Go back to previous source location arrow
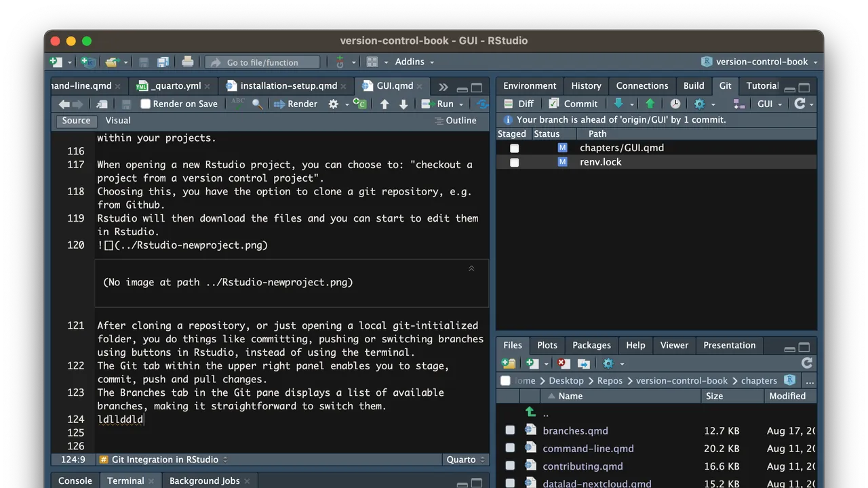Screen dimensions: 868x488 [x=64, y=104]
